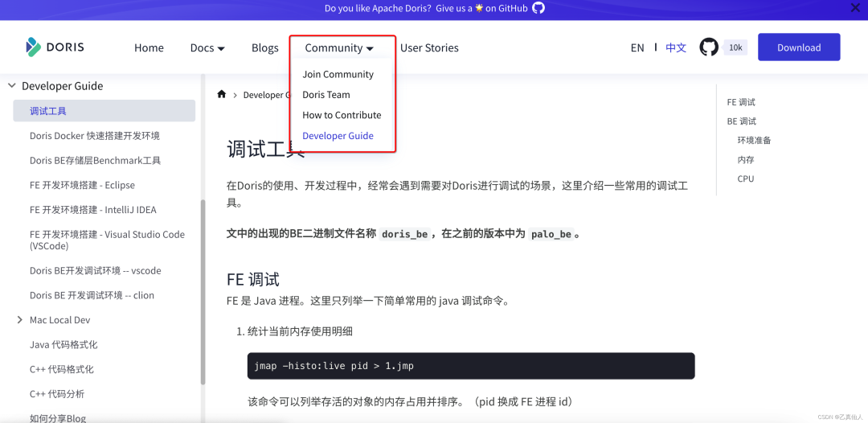Click the Doris logo
Screen dimensions: 868x423
pyautogui.click(x=55, y=47)
